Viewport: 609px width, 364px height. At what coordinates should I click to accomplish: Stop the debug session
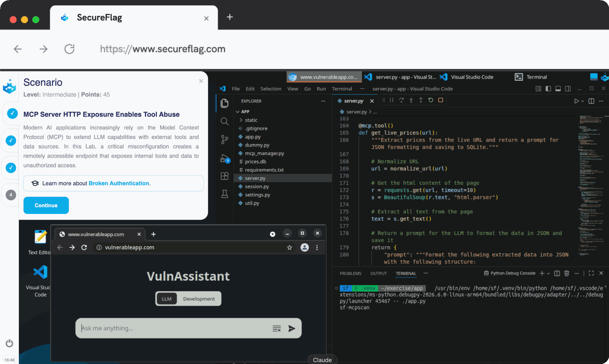pos(441,100)
